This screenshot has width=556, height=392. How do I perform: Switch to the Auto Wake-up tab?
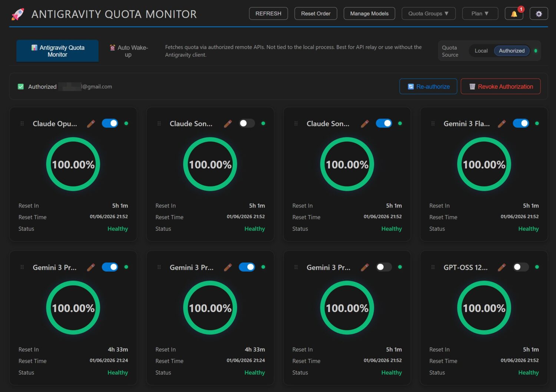click(x=129, y=51)
